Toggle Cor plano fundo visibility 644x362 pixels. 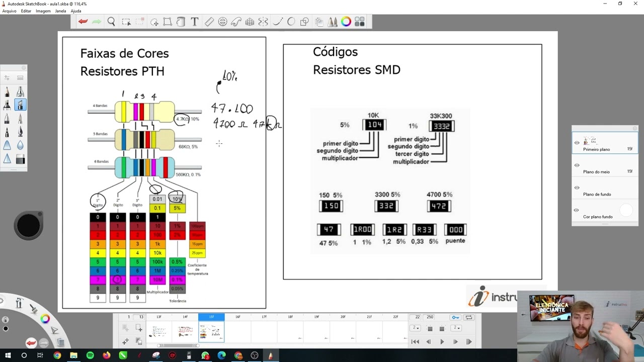click(577, 210)
